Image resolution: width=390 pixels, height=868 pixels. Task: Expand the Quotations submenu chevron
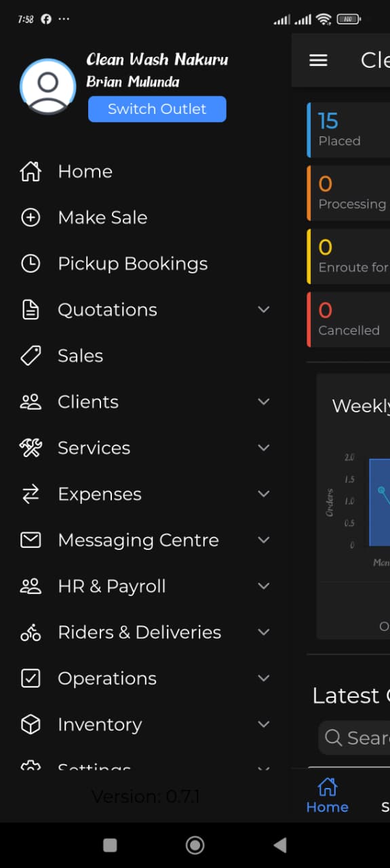pyautogui.click(x=264, y=310)
